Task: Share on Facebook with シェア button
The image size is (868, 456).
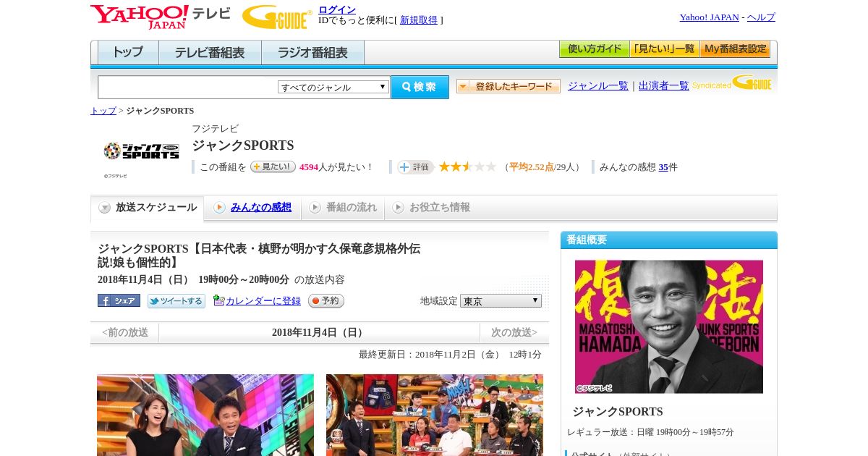Action: [119, 300]
